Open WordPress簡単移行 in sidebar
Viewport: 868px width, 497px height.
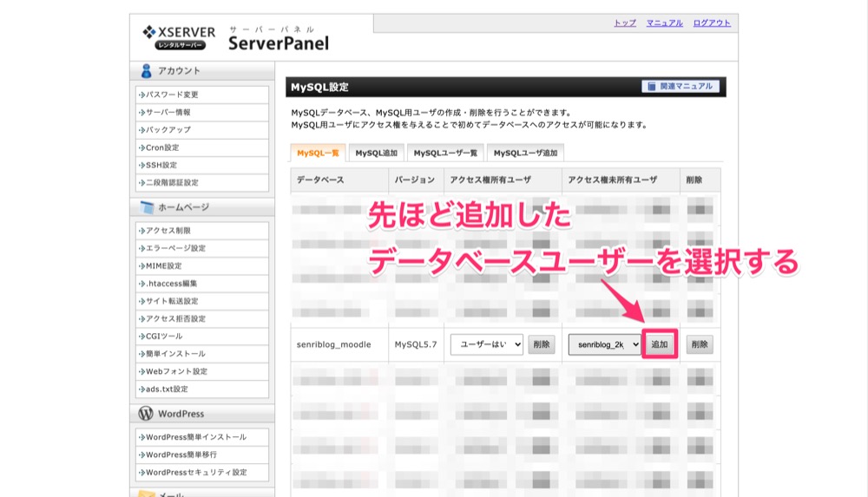coord(202,455)
